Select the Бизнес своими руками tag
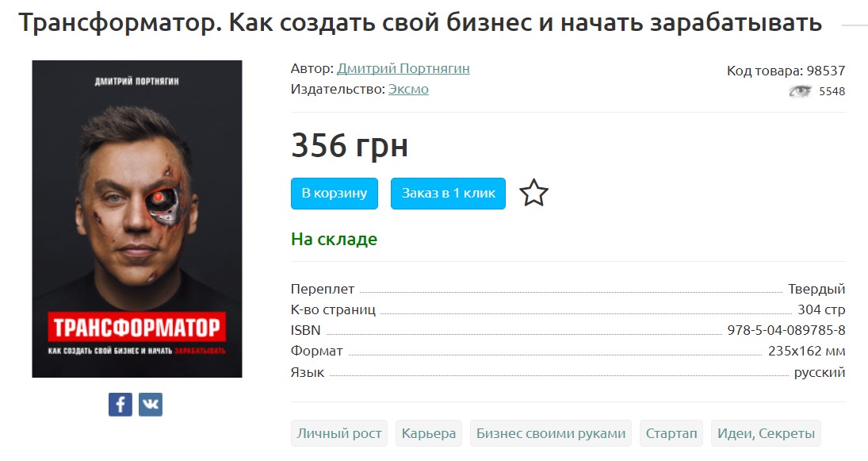The height and width of the screenshot is (461, 868). [x=551, y=433]
